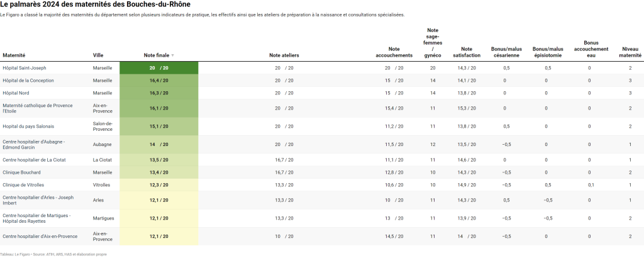Click table title Le palmarès 2024
The height and width of the screenshot is (263, 644).
point(96,4)
